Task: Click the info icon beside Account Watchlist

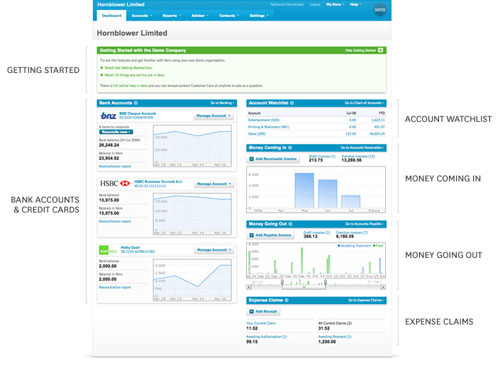Action: (x=292, y=103)
